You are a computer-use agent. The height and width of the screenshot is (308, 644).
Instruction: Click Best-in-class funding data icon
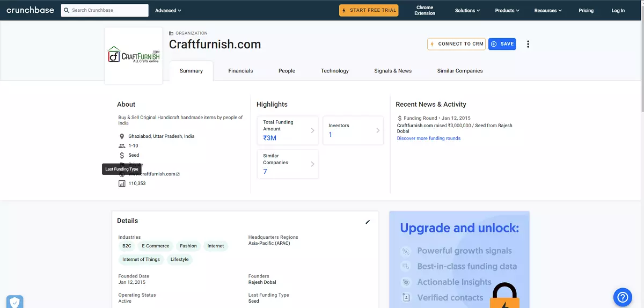[x=406, y=267]
